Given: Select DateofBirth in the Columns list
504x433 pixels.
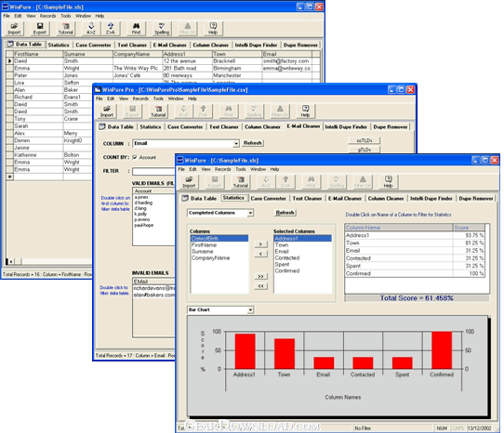Looking at the screenshot, I should pyautogui.click(x=219, y=239).
